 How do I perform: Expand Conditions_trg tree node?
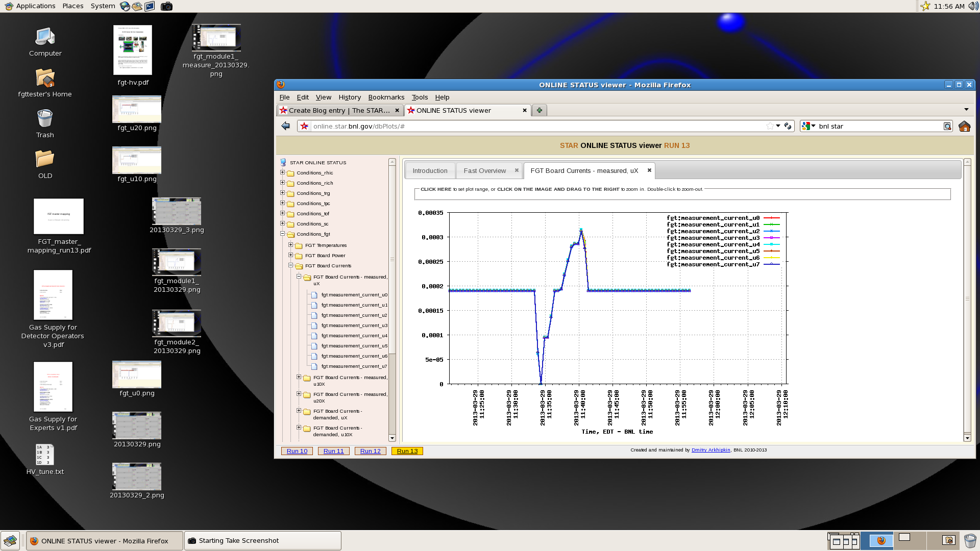pos(282,193)
